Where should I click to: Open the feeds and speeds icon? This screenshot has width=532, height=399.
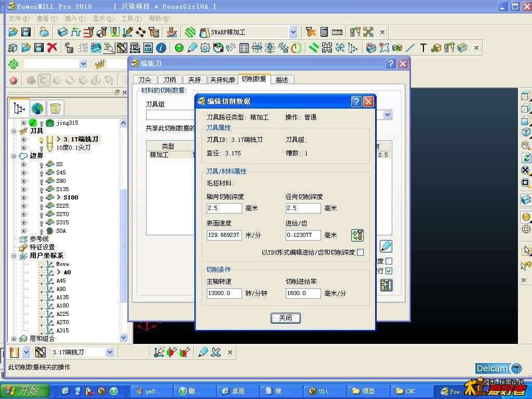click(76, 32)
